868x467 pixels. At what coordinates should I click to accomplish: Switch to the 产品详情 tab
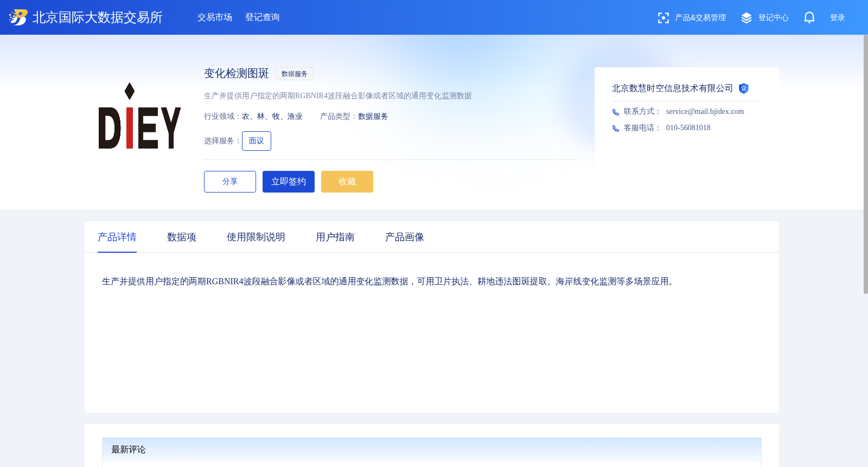117,237
